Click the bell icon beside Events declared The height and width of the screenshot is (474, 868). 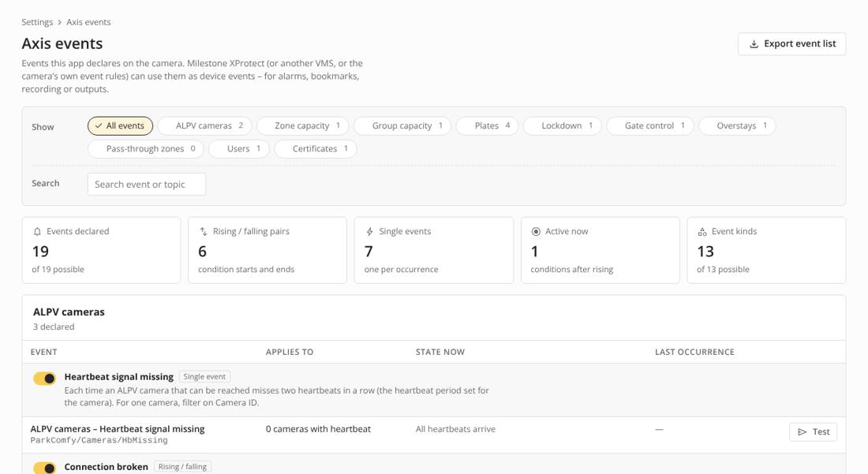[x=38, y=232]
